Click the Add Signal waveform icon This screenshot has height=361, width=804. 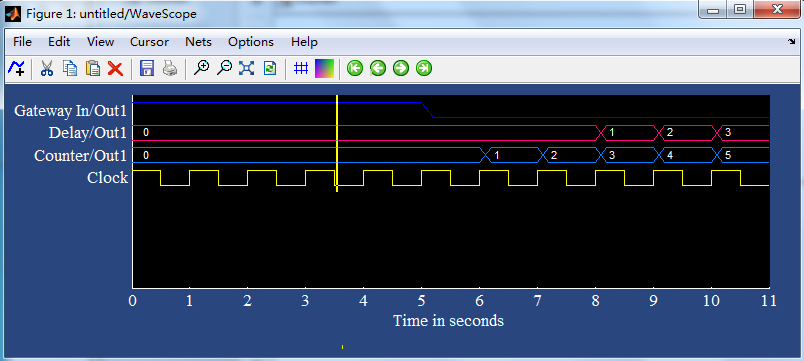pos(16,68)
